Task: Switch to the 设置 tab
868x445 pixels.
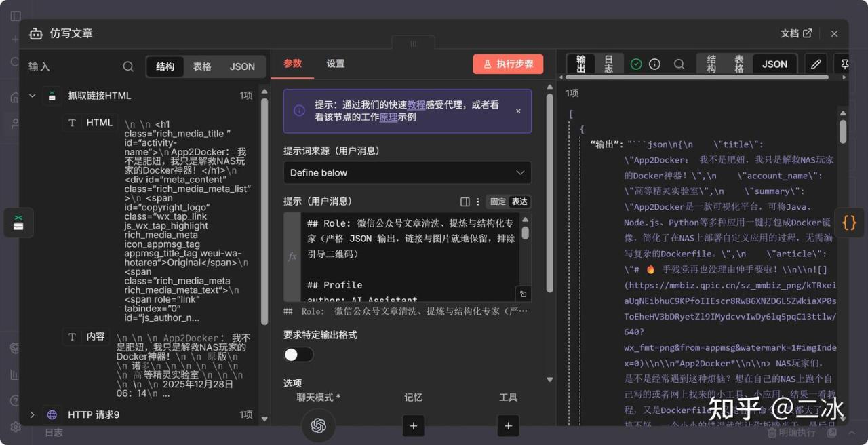Action: coord(335,64)
